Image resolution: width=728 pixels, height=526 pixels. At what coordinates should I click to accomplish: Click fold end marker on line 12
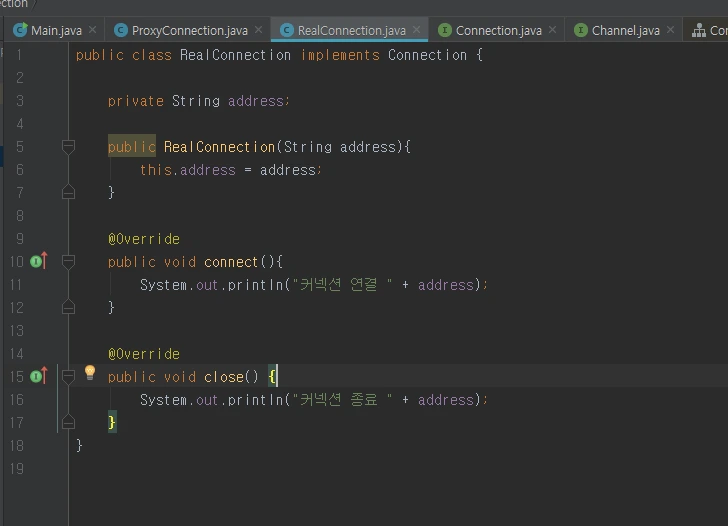pyautogui.click(x=68, y=307)
